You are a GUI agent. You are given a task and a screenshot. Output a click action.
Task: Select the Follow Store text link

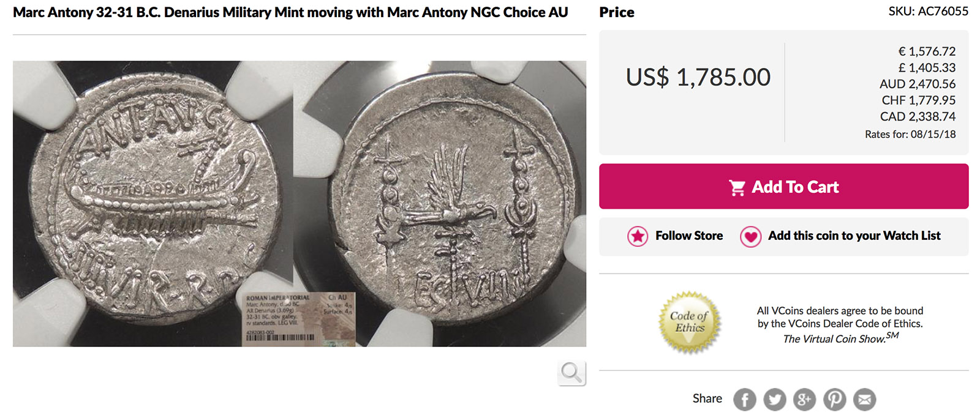point(689,236)
